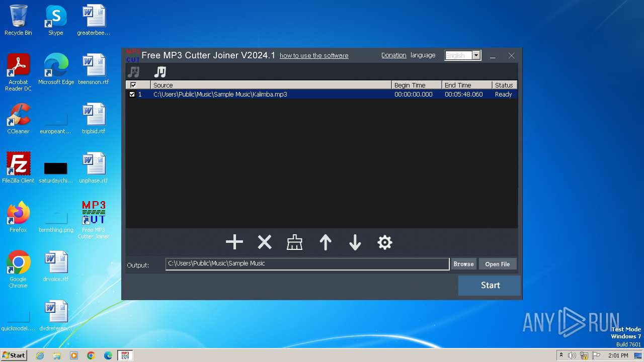Click the MP3 Cutter taskbar button
The image size is (644, 362).
125,355
